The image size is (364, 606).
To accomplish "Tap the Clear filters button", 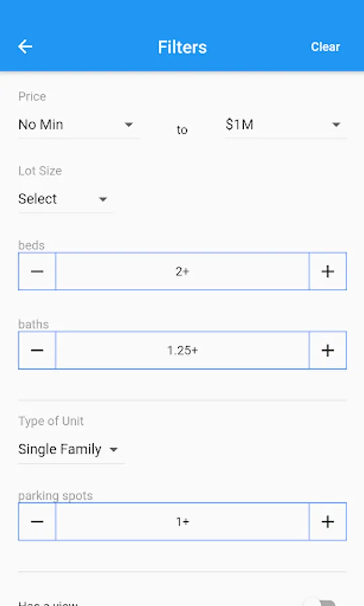I will tap(326, 46).
